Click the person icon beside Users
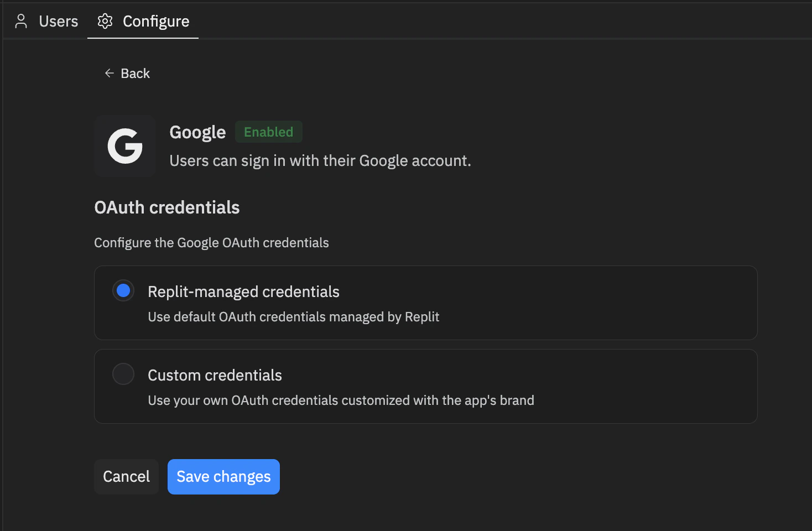 point(21,21)
